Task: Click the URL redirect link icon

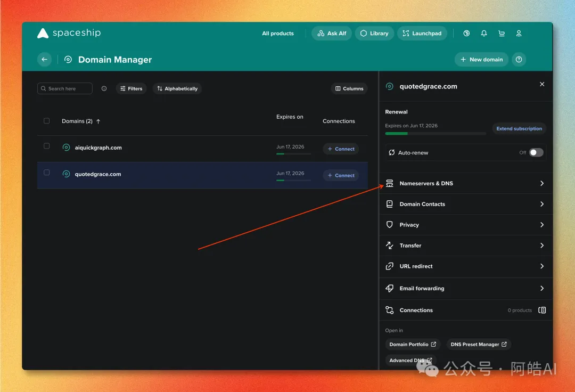Action: coord(389,266)
